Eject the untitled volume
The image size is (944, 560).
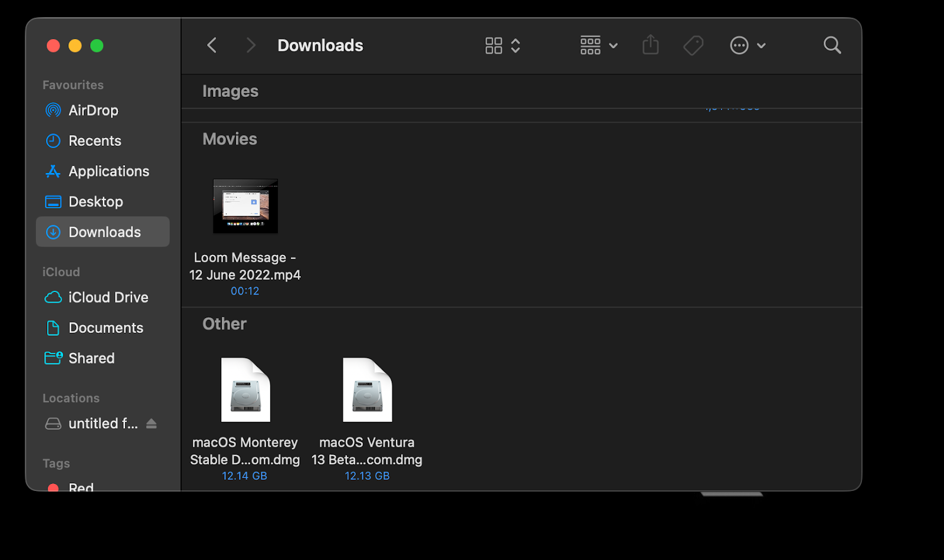click(x=152, y=424)
